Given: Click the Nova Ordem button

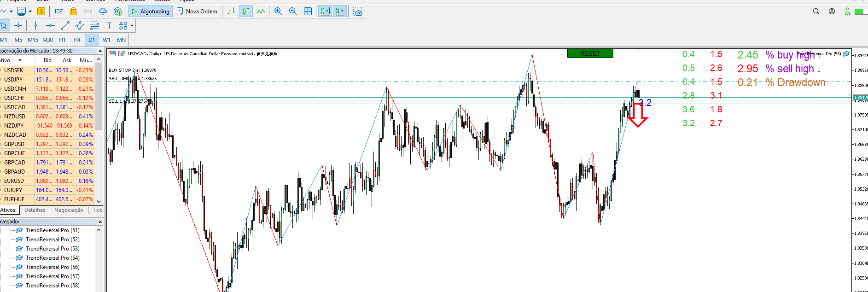Looking at the screenshot, I should point(197,12).
